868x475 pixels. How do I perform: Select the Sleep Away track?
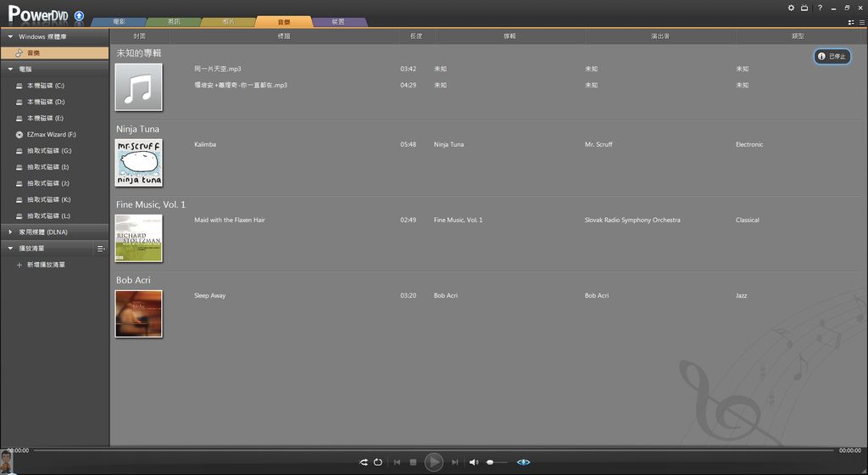(x=210, y=296)
